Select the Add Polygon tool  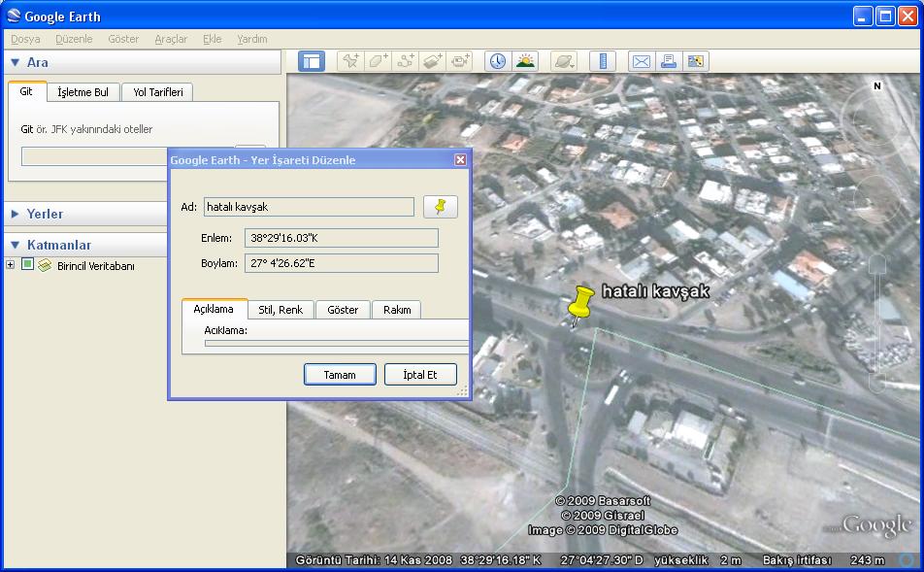tap(378, 61)
